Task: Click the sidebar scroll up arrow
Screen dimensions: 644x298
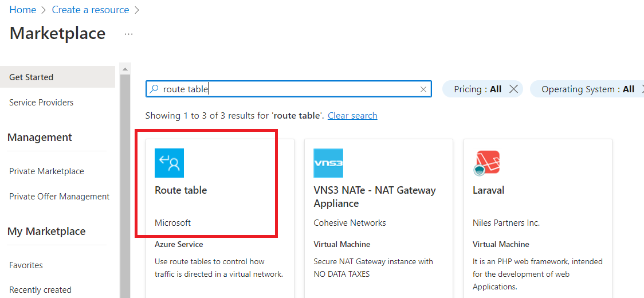Action: [125, 69]
